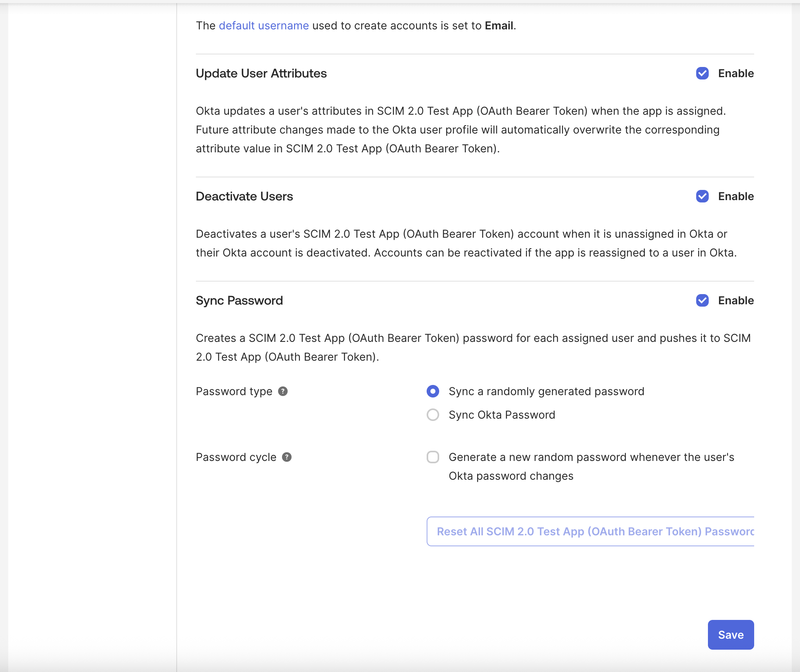Open the Password cycle help tooltip
The width and height of the screenshot is (800, 672).
point(287,457)
